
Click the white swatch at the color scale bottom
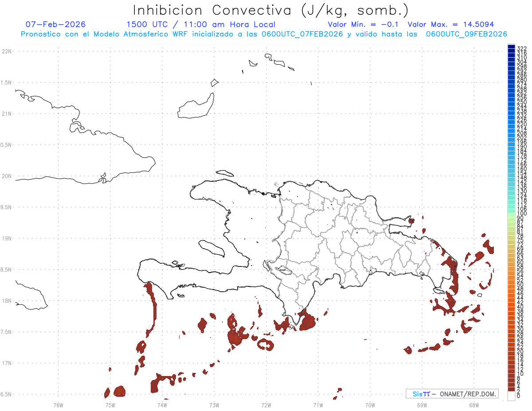point(511,395)
